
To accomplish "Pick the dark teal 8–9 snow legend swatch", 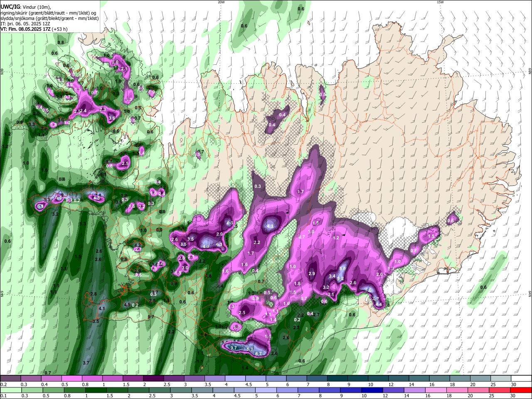I will 337,379.
